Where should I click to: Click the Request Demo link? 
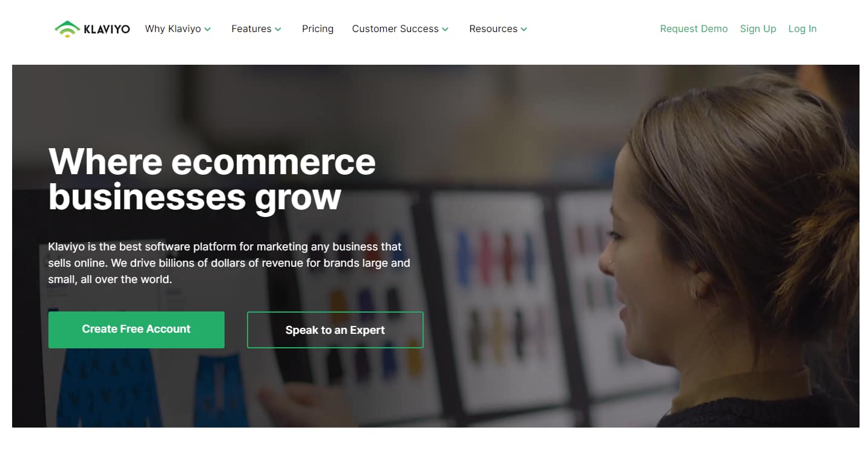coord(694,29)
